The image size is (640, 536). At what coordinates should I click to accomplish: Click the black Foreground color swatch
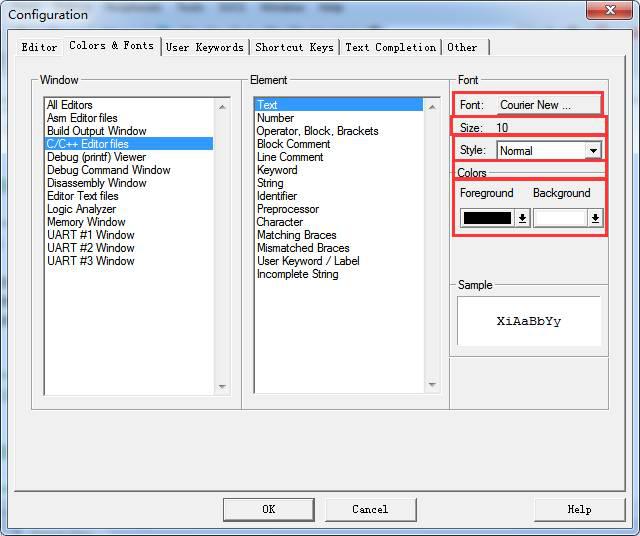487,218
